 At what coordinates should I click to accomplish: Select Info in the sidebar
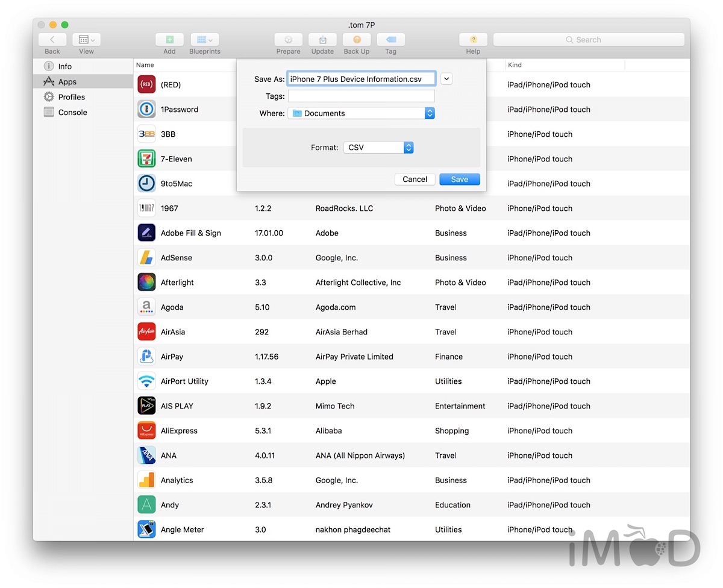[64, 66]
